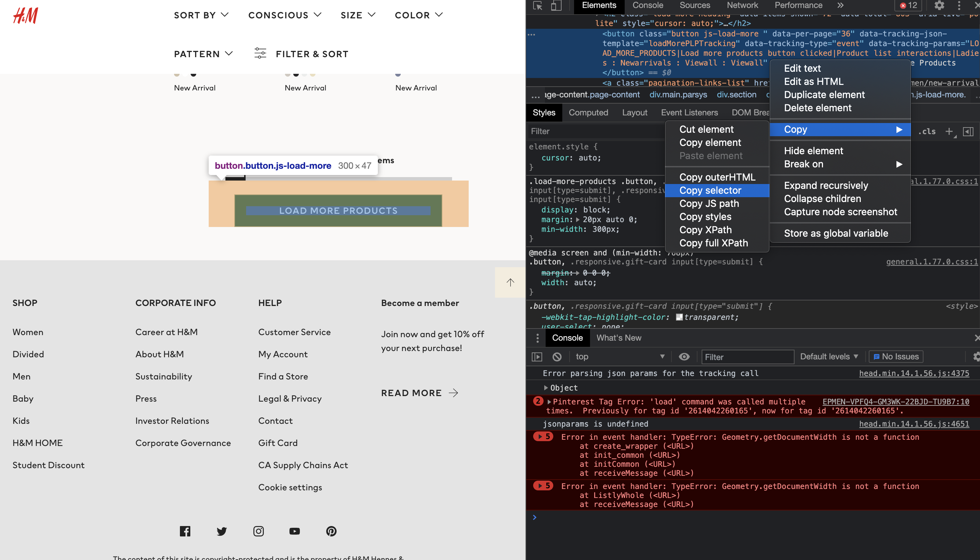This screenshot has width=980, height=560.
Task: Click the inspect element picker icon
Action: tap(538, 6)
